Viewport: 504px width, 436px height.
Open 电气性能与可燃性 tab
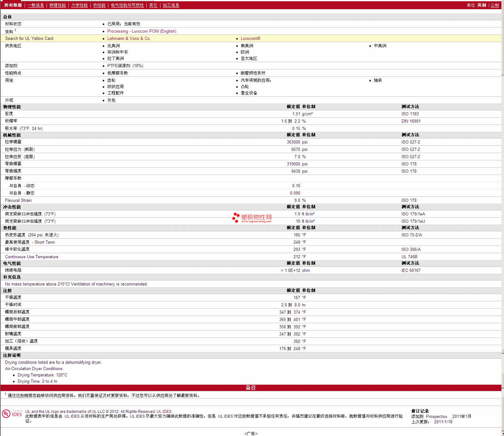[x=127, y=5]
